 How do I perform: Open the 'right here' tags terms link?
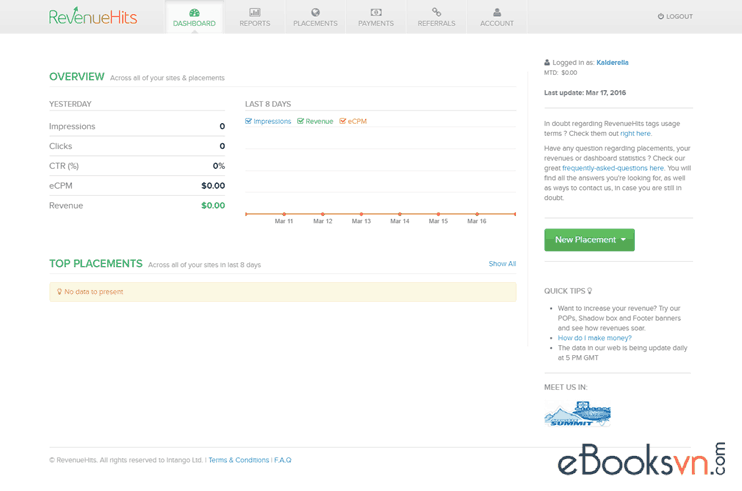click(635, 133)
